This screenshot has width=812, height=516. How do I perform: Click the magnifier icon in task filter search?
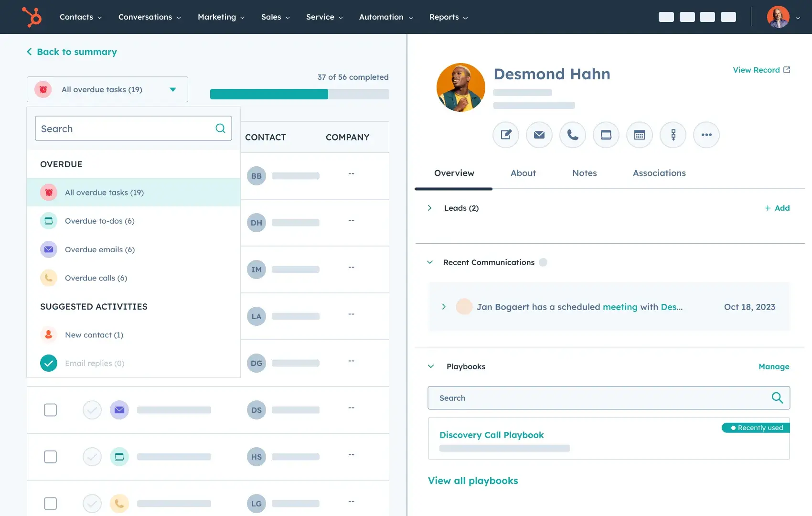coord(220,129)
